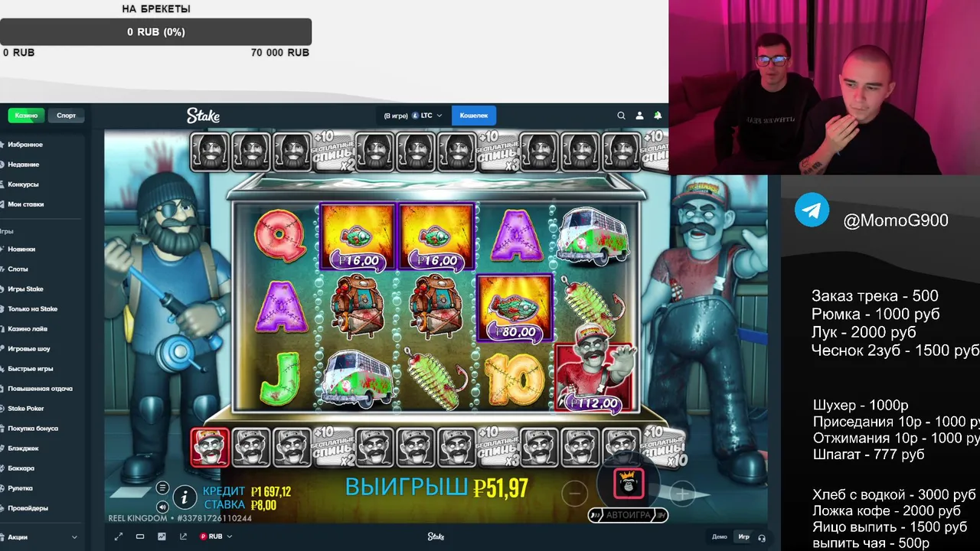Click the Кошелек wallet button
The width and height of the screenshot is (980, 551).
pos(474,116)
